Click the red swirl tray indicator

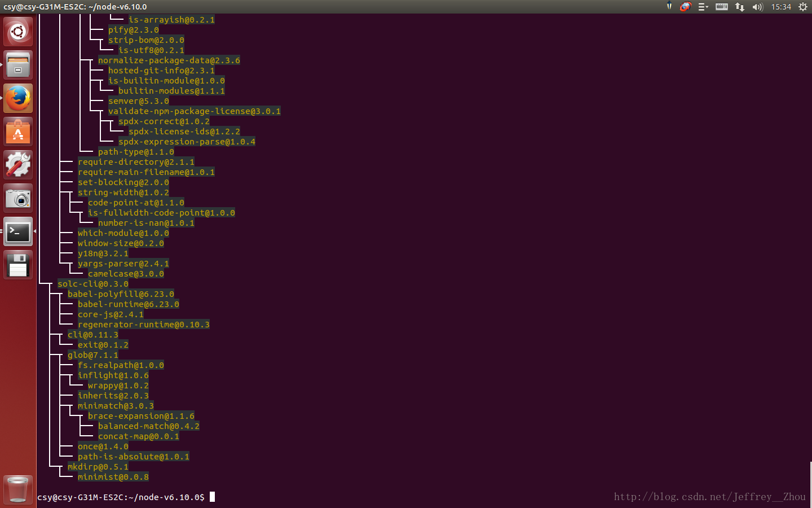pyautogui.click(x=685, y=7)
